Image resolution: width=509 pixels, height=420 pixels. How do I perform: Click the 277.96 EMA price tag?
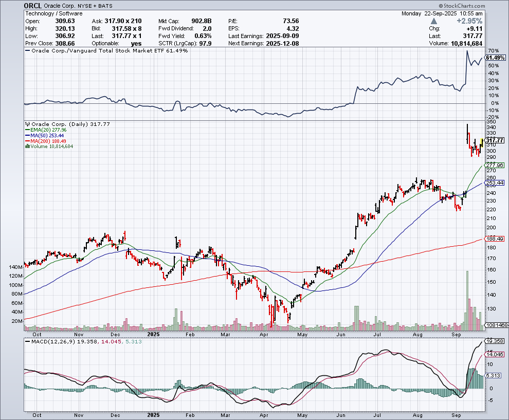[494, 165]
